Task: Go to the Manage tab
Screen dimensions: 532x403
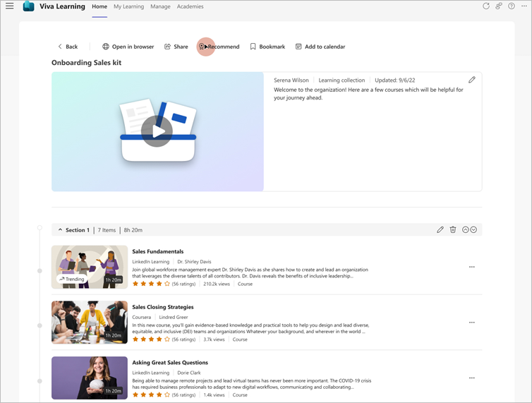Action: pos(160,6)
